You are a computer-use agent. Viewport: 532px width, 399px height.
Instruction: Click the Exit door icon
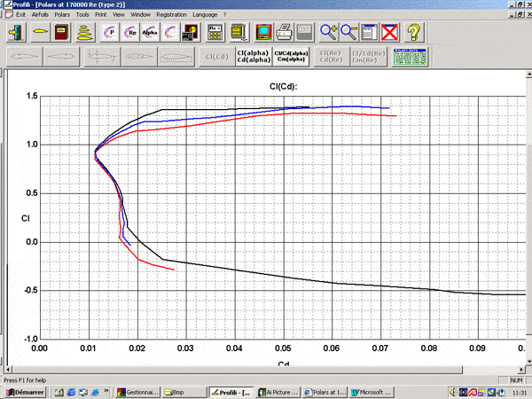tap(16, 32)
